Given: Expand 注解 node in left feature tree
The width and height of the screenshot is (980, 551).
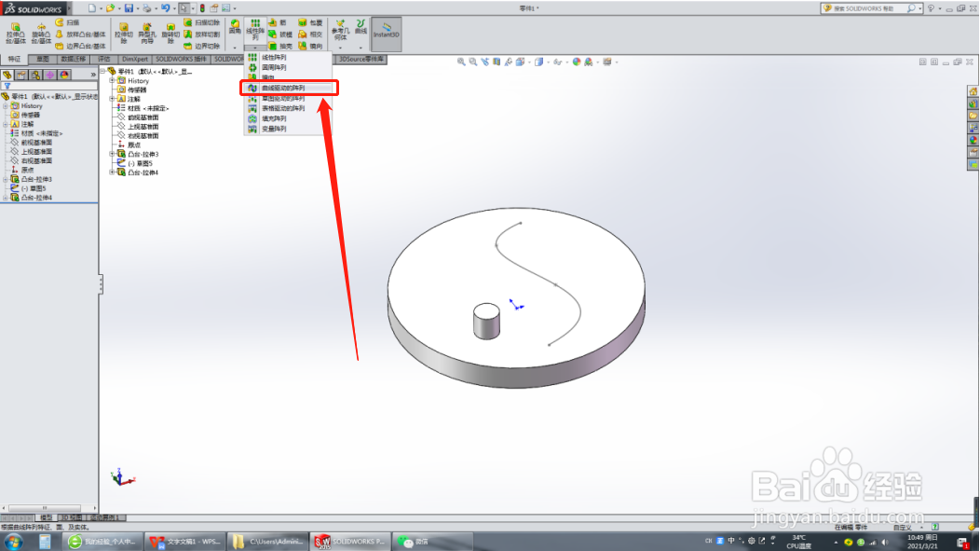Looking at the screenshot, I should coord(6,124).
